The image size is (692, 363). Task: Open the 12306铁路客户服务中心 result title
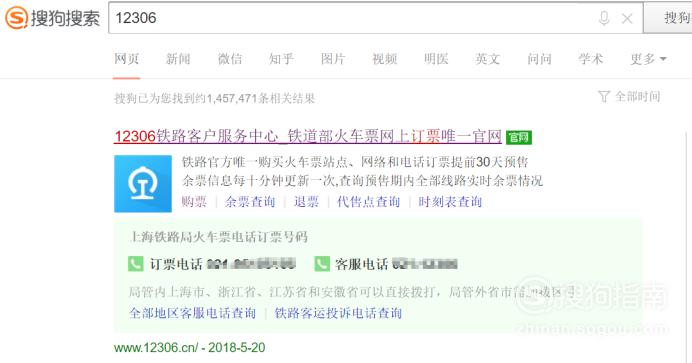[x=308, y=136]
